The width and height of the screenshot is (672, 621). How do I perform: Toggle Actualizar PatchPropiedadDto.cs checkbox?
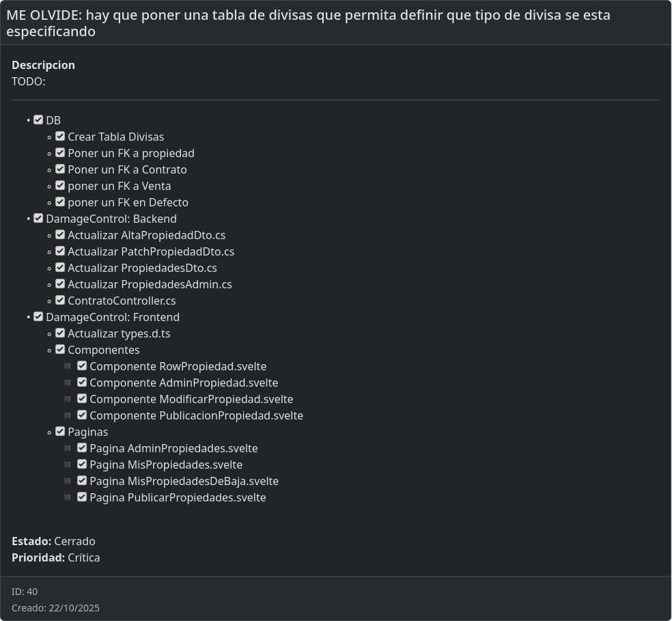point(60,251)
